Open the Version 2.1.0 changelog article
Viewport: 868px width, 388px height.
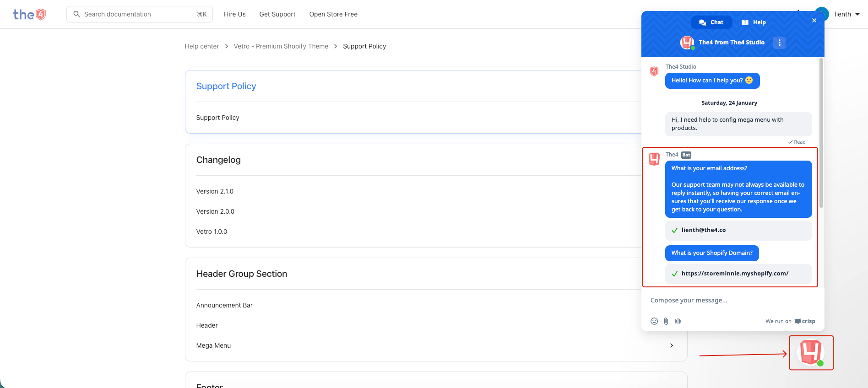coord(215,191)
